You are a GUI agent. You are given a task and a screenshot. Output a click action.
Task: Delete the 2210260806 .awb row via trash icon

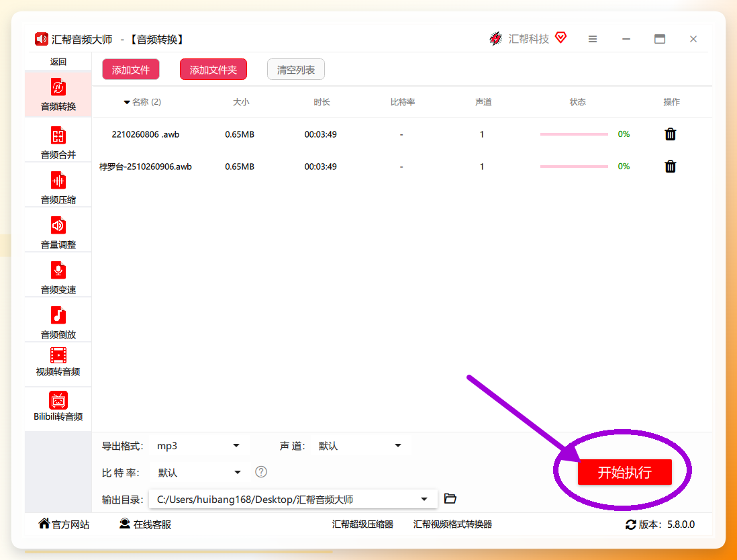click(x=671, y=134)
